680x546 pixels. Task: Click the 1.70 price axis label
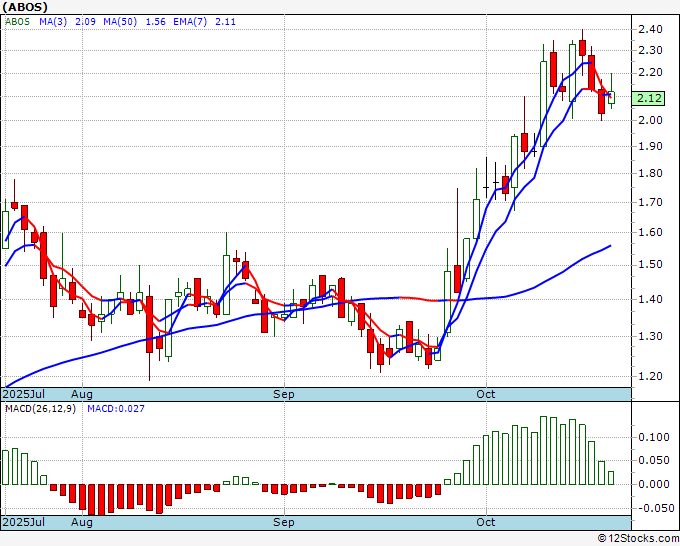(x=650, y=202)
